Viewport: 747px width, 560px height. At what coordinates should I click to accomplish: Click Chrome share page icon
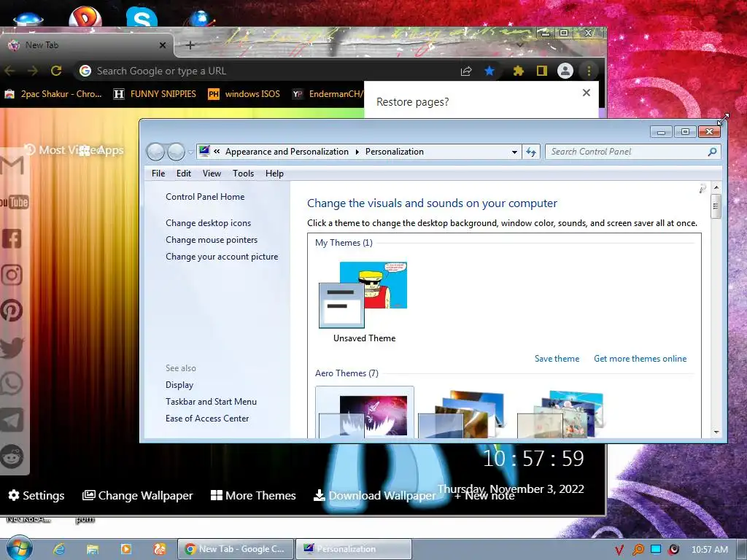tap(466, 71)
